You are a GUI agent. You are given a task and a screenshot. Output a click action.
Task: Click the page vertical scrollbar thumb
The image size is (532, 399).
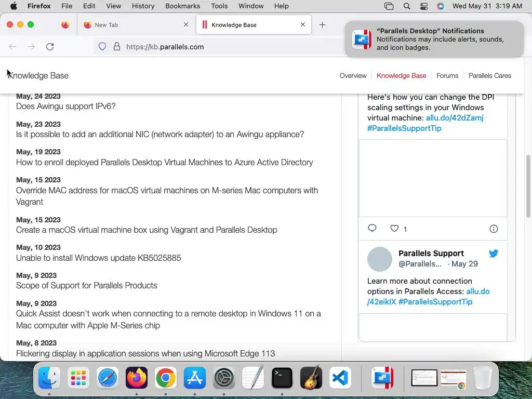coord(528,186)
